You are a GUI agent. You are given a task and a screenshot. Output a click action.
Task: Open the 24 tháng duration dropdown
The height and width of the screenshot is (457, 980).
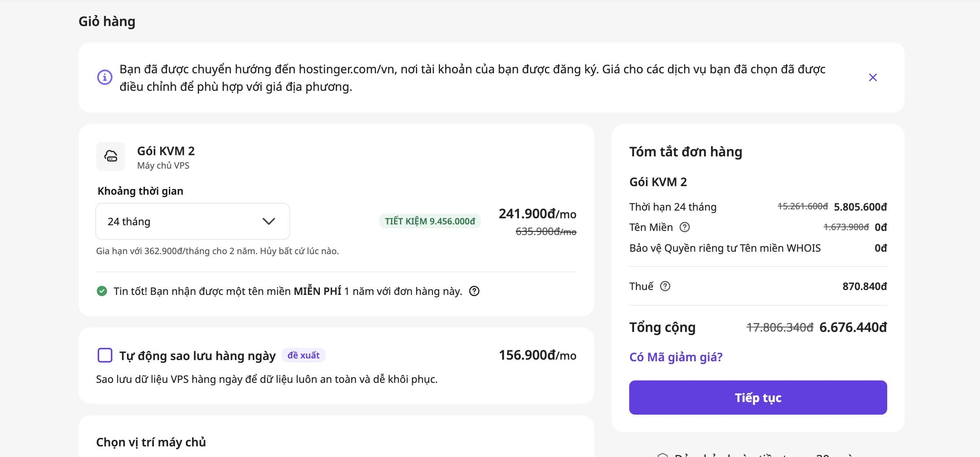pyautogui.click(x=192, y=222)
